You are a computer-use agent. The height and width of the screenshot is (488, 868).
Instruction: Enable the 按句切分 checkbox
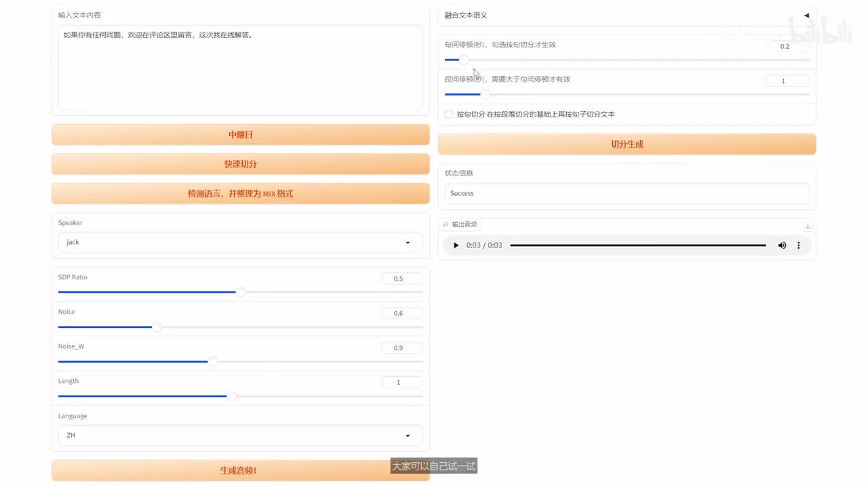[448, 115]
